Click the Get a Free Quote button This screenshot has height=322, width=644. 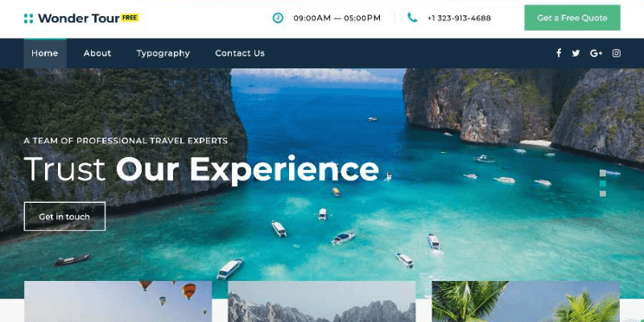pyautogui.click(x=572, y=18)
